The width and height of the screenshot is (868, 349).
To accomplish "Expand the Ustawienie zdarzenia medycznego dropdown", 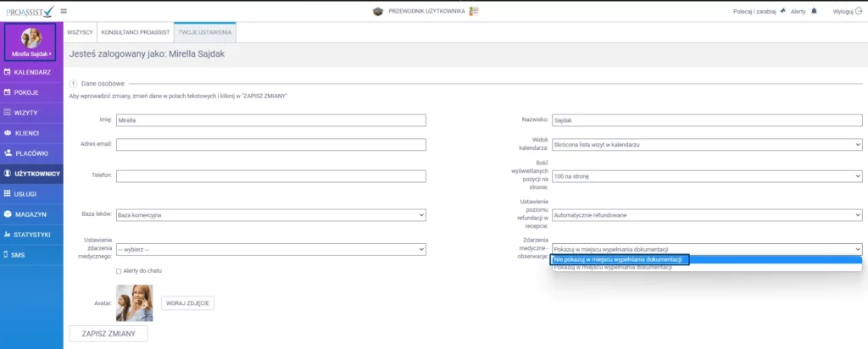I will point(270,249).
